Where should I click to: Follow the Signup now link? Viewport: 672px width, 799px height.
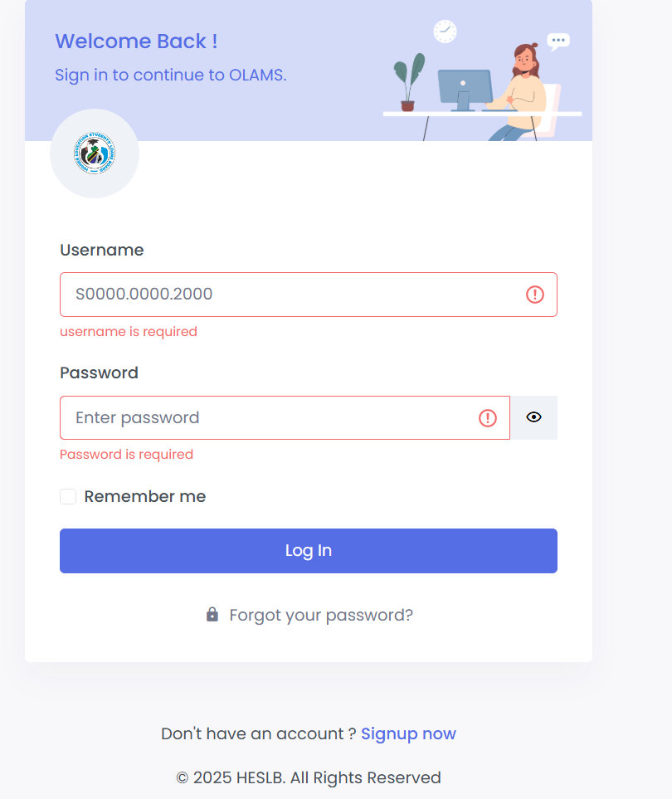(x=408, y=733)
